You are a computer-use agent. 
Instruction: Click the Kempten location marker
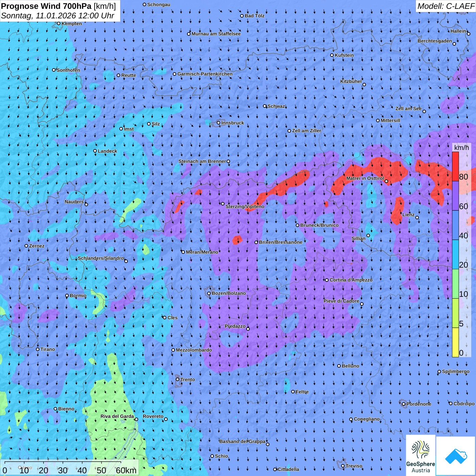coord(58,23)
